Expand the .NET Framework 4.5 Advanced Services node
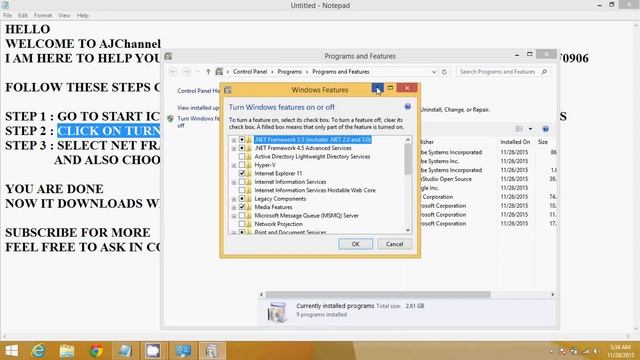Viewport: 640px width, 360px height. point(234,149)
